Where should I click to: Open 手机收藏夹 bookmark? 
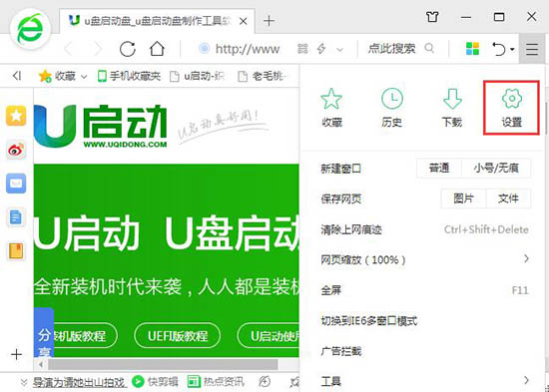click(x=129, y=76)
